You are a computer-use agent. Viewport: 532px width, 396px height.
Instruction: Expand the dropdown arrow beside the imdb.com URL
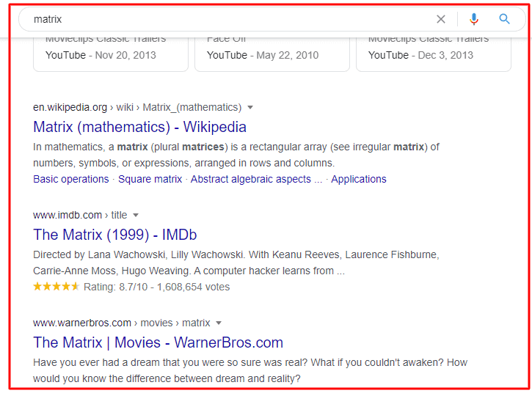click(x=136, y=216)
